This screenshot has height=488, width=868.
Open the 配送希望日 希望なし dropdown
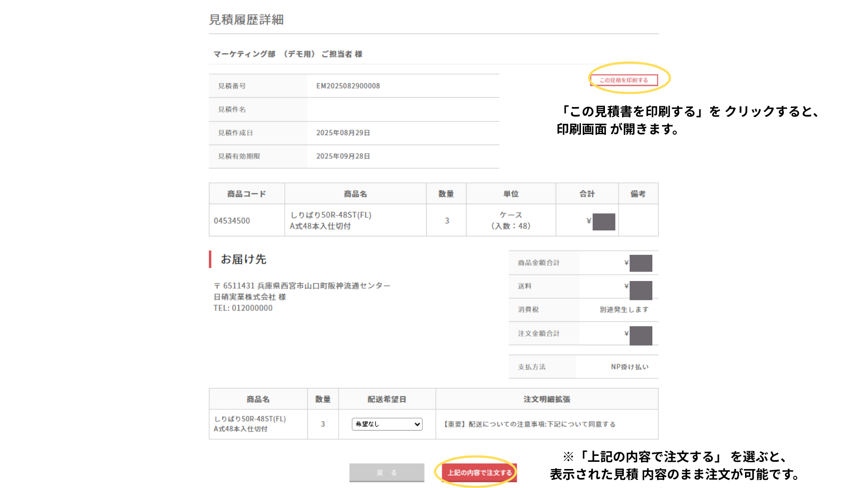(387, 424)
